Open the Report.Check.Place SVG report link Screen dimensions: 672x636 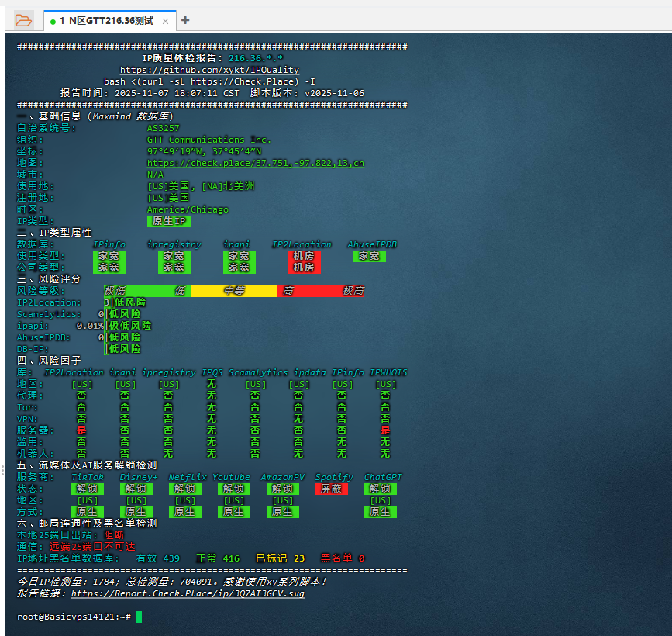point(188,593)
